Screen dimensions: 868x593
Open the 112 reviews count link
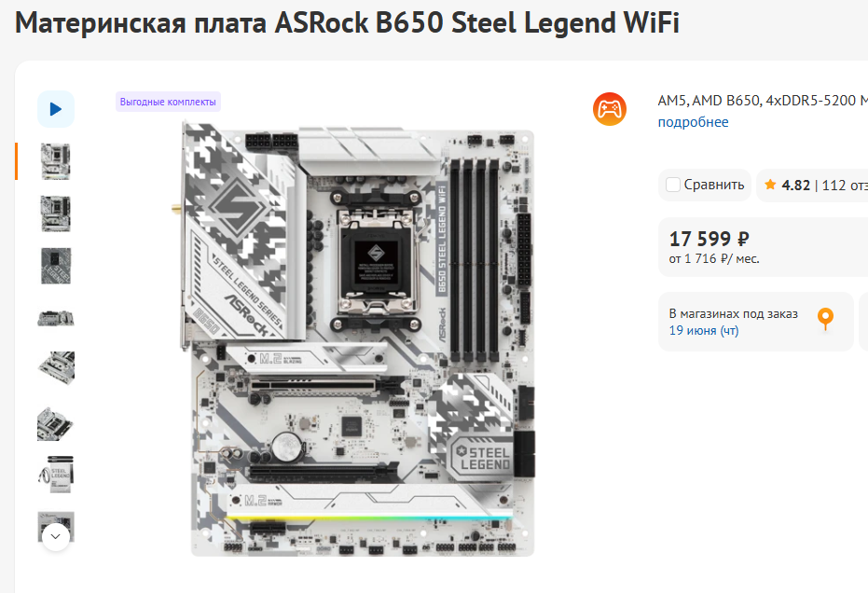coord(845,185)
